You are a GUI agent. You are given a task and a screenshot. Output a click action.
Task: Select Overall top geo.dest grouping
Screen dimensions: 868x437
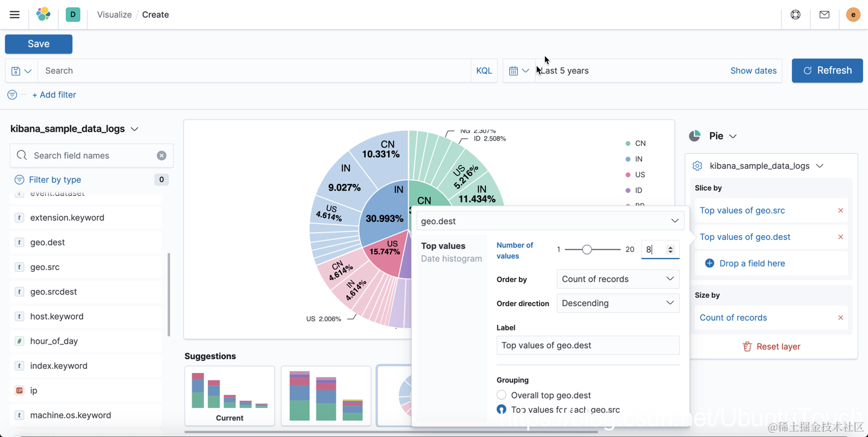[x=502, y=395]
